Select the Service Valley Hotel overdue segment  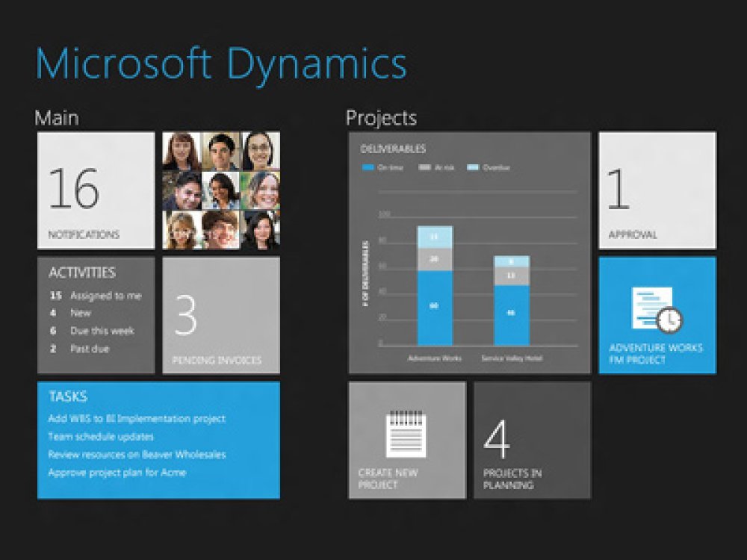coord(512,261)
